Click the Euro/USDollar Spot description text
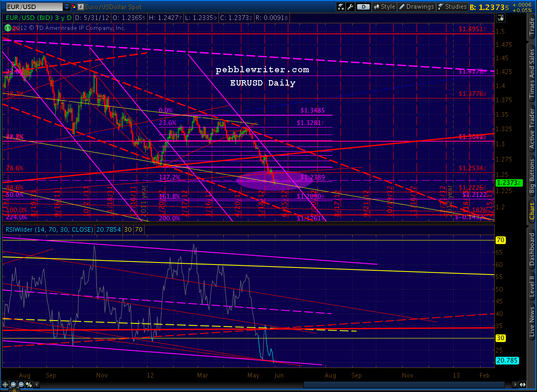Image resolution: width=537 pixels, height=392 pixels. coord(113,7)
